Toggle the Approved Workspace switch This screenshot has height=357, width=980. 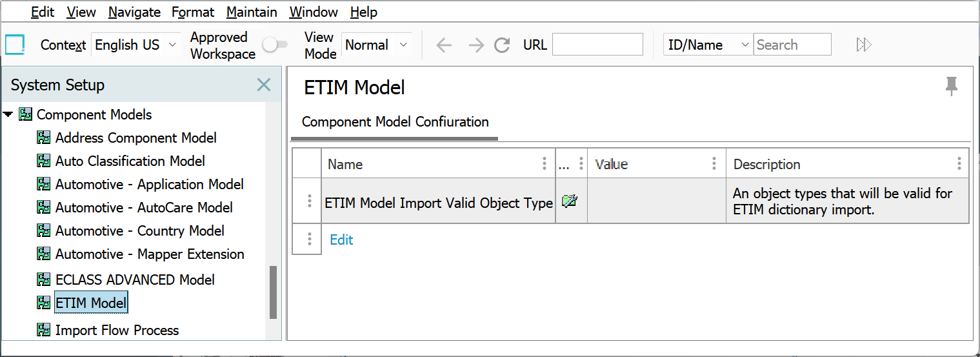click(275, 45)
